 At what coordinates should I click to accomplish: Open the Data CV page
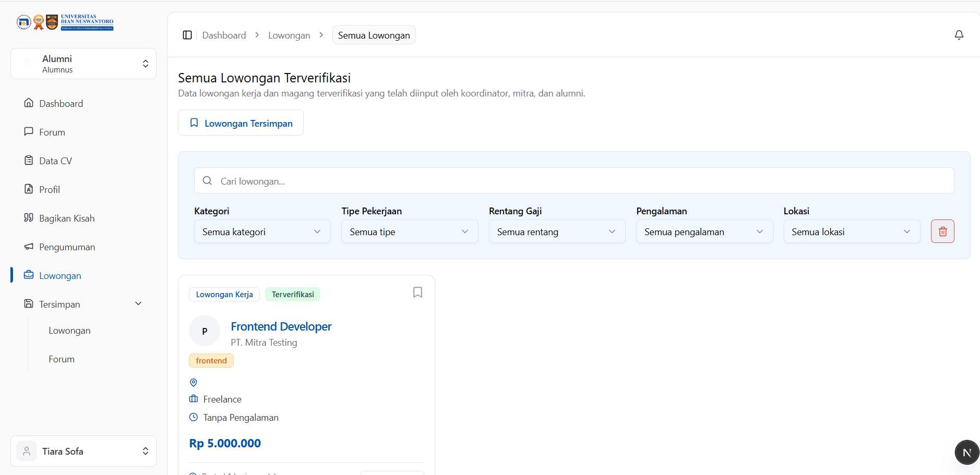pyautogui.click(x=83, y=161)
